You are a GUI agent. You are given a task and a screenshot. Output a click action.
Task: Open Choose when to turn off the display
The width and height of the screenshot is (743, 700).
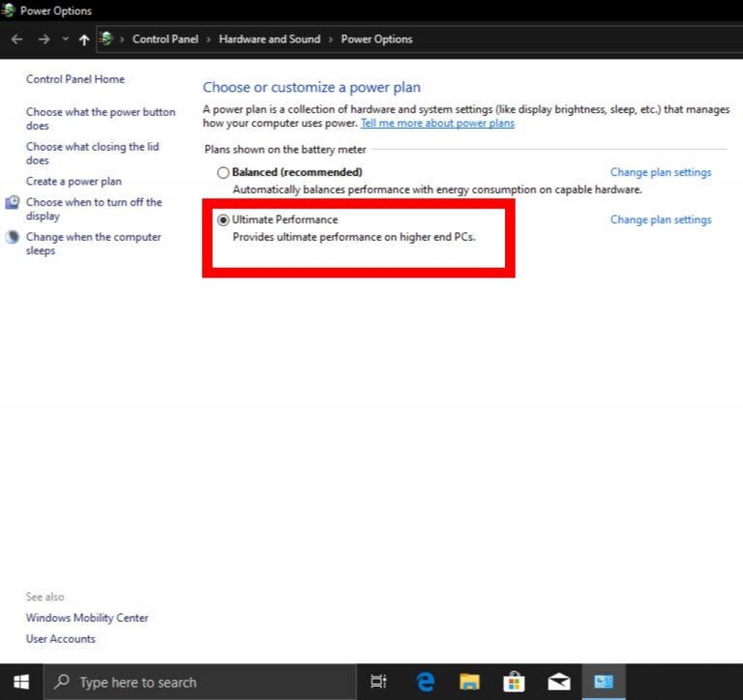(94, 209)
